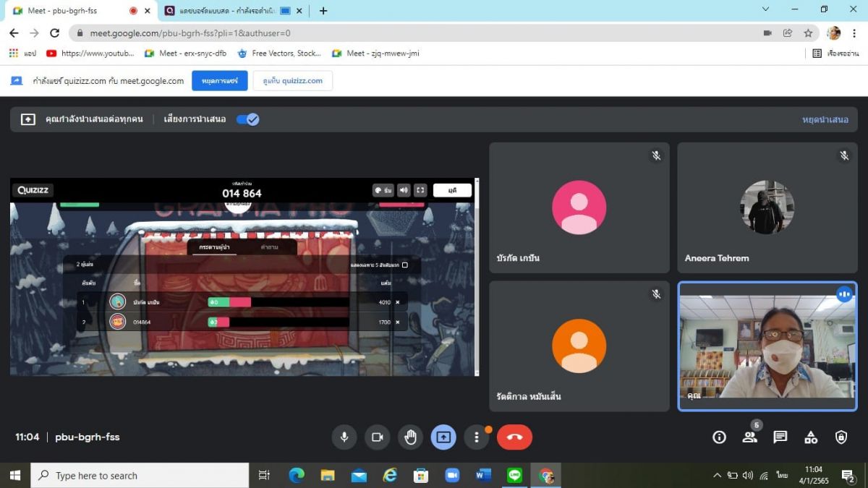This screenshot has width=868, height=488.
Task: Click the present screen button
Action: coord(443,437)
